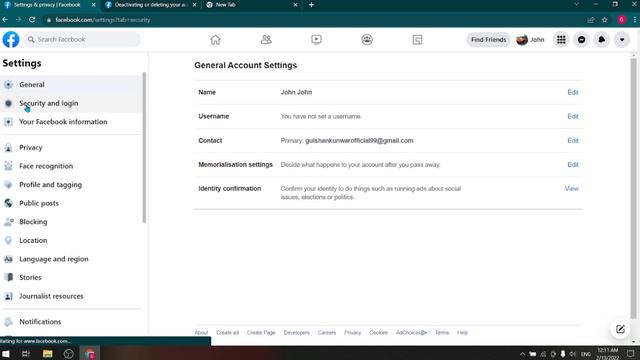Open the About footer link

click(x=201, y=333)
